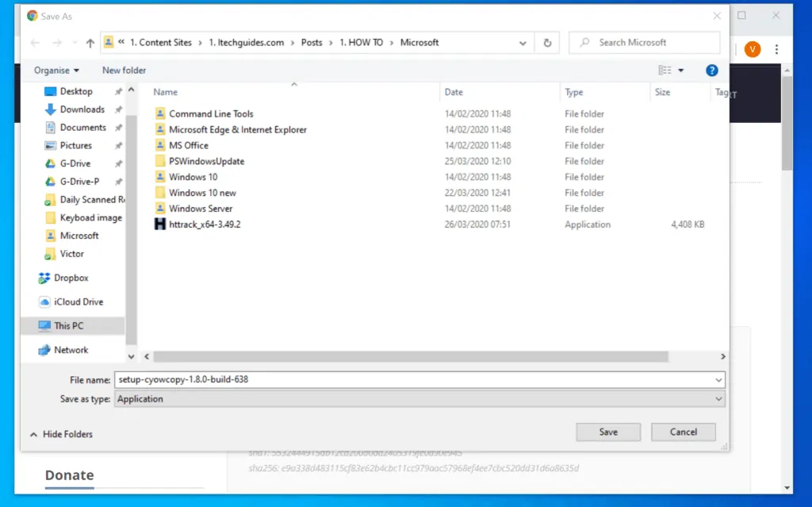
Task: Sort files by Size column
Action: click(x=662, y=92)
